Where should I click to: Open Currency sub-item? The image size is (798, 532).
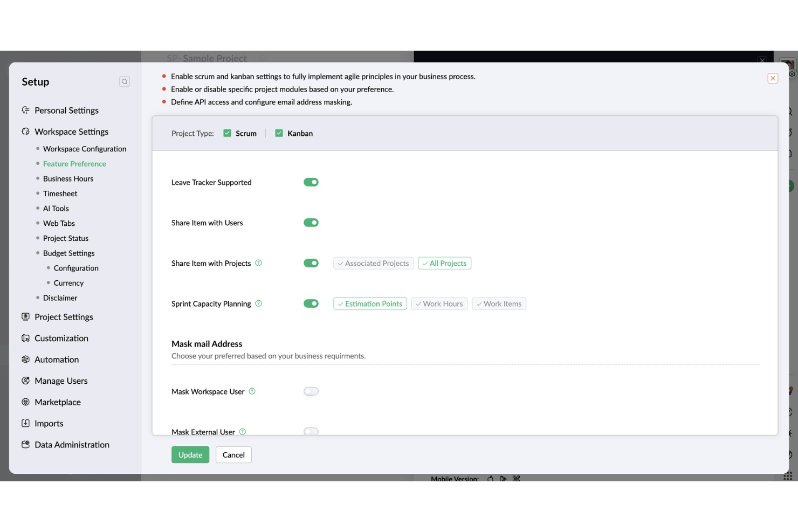tap(68, 283)
